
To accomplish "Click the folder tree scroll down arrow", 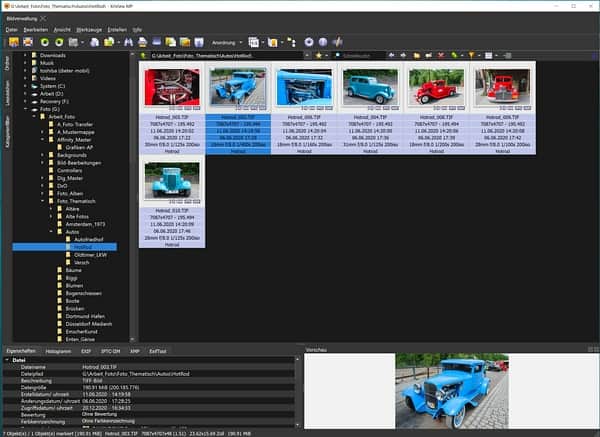I will [x=132, y=339].
